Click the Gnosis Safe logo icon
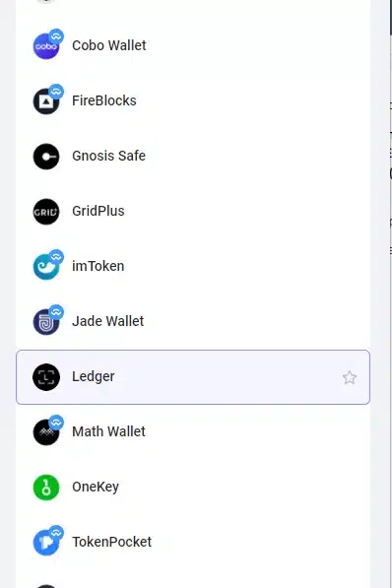 pyautogui.click(x=46, y=157)
